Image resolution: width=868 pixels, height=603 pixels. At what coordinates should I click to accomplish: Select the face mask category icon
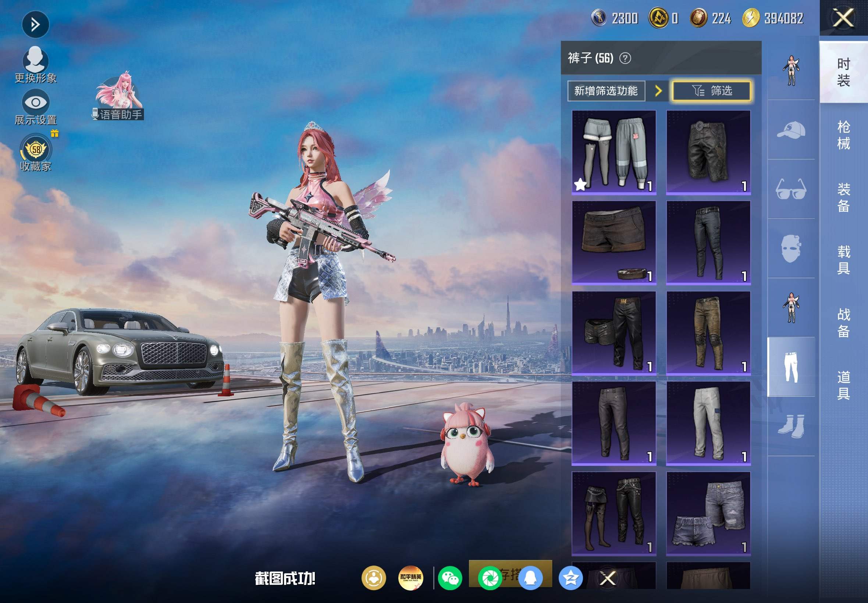(791, 249)
